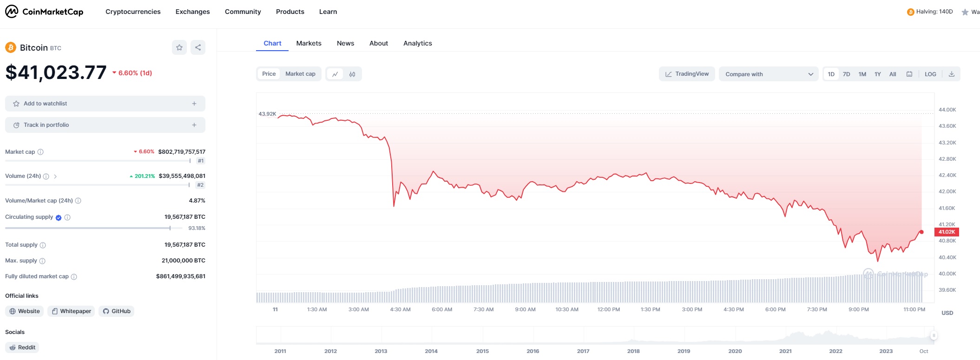
Task: Click the CoinMarketCap logo
Action: point(44,12)
